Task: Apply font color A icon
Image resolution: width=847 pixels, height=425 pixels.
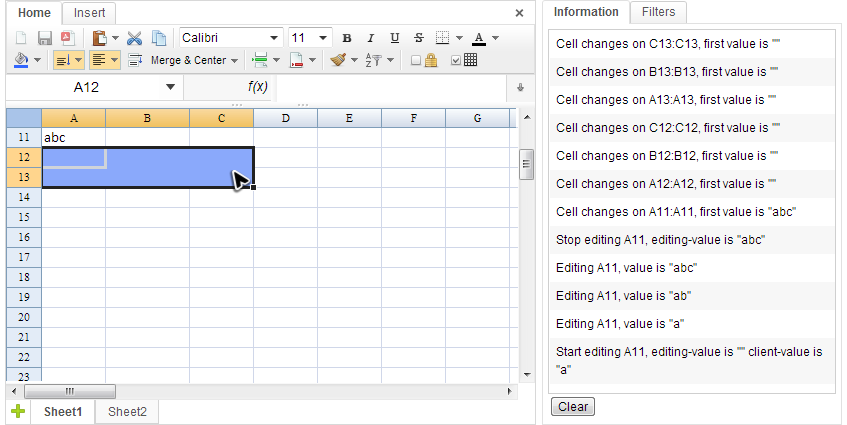Action: [479, 38]
